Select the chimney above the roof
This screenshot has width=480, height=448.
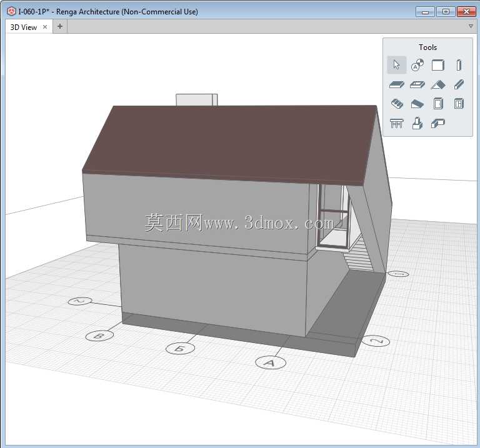coord(196,100)
